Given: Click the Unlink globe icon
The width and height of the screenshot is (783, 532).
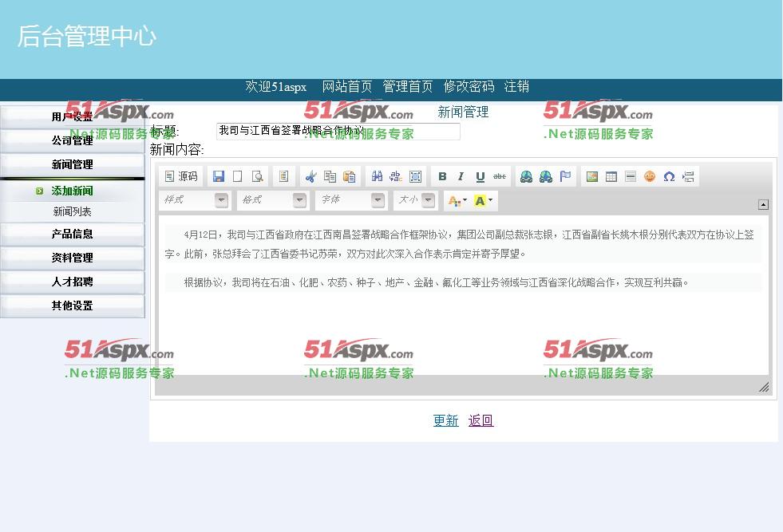Looking at the screenshot, I should [x=546, y=176].
